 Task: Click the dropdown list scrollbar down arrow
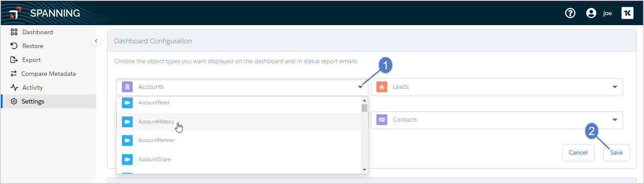(364, 169)
